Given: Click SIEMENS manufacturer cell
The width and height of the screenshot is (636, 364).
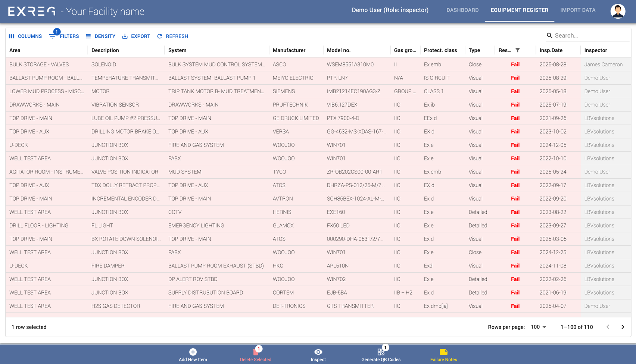Looking at the screenshot, I should click(284, 91).
